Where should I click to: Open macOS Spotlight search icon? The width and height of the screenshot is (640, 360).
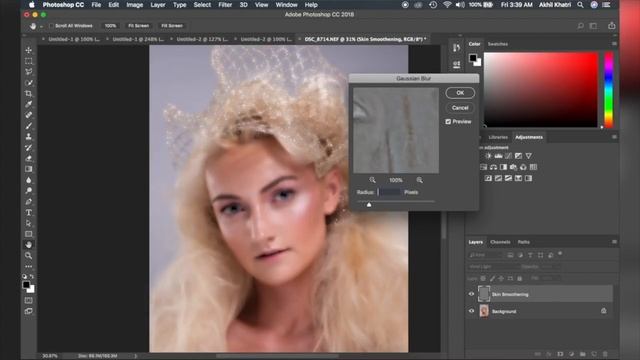tap(580, 5)
